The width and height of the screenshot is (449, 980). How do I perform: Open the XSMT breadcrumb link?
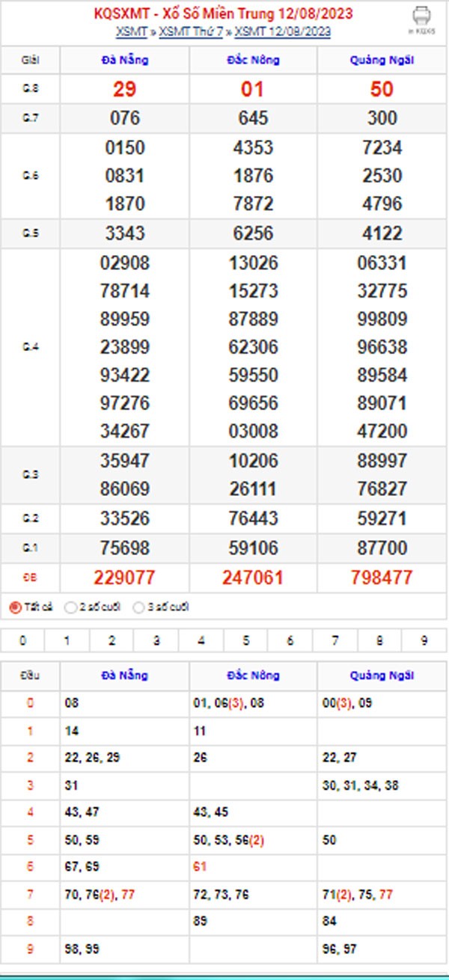(132, 31)
